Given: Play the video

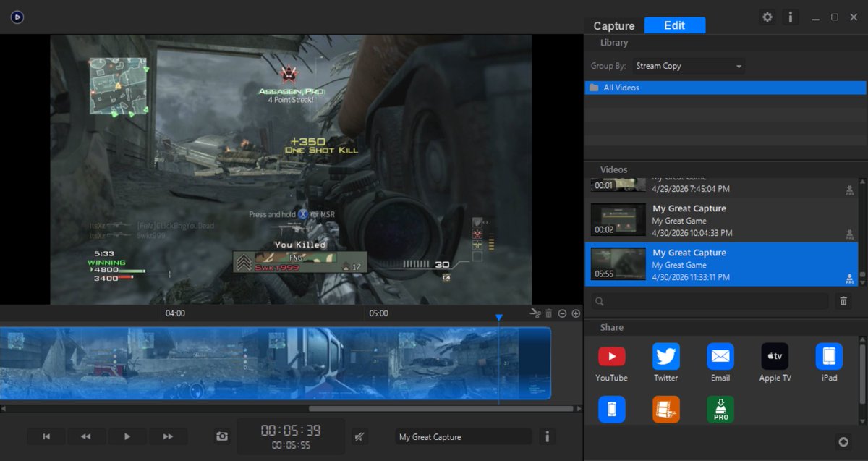Looking at the screenshot, I should [x=127, y=436].
